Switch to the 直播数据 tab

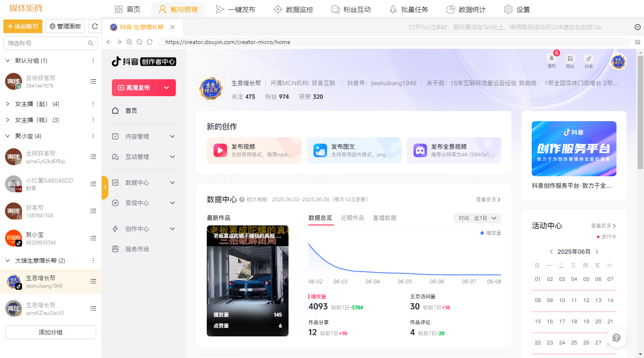coord(385,218)
